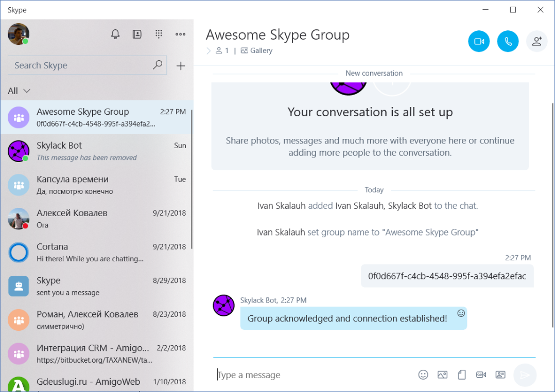
Task: Open the more options ellipsis menu
Action: [181, 34]
